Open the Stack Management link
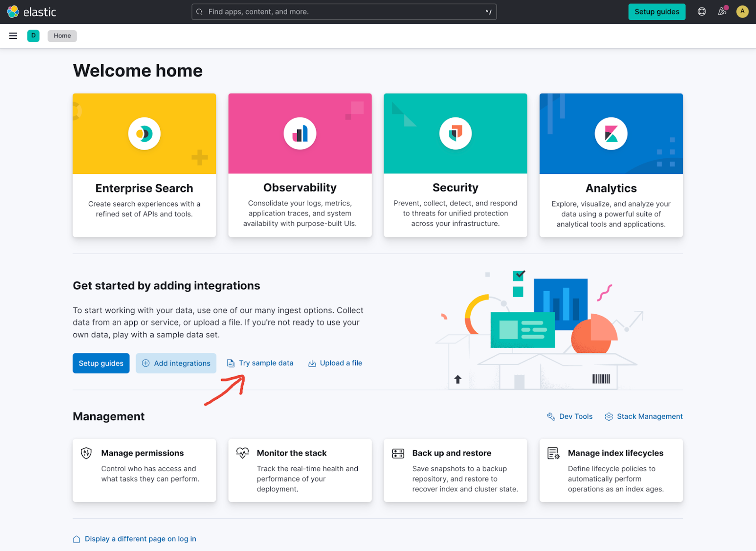This screenshot has height=551, width=756. pos(644,416)
